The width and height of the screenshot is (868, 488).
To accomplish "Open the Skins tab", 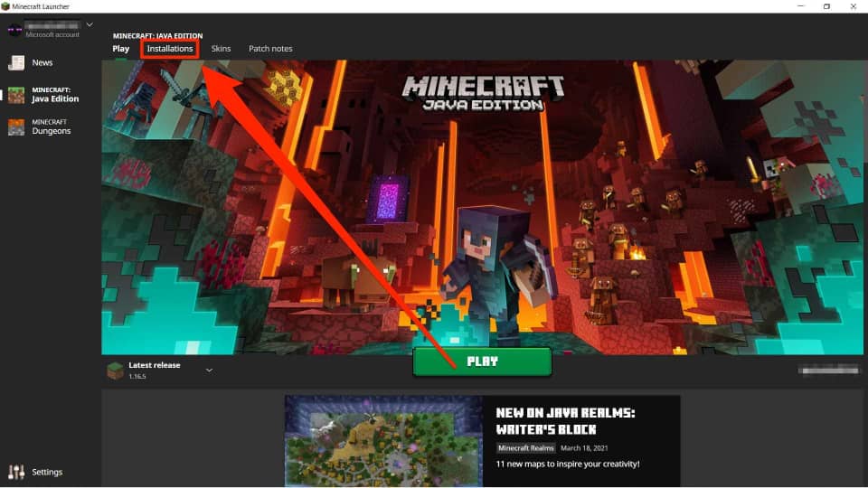I will click(221, 49).
